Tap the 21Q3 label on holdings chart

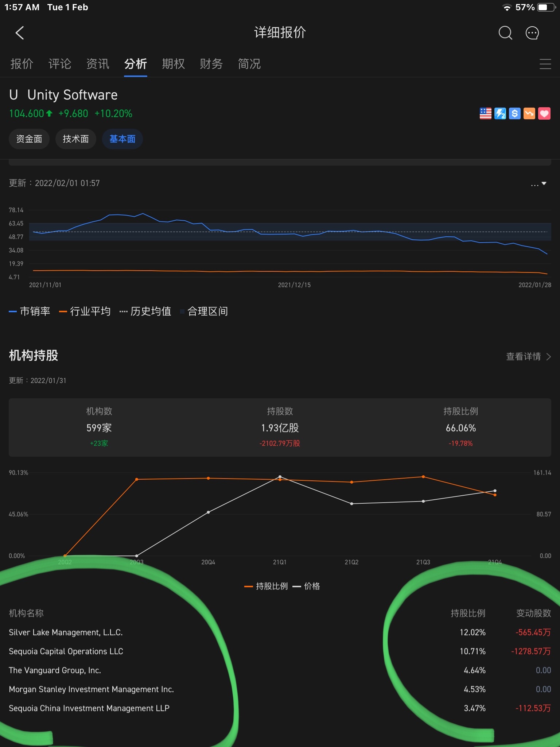pyautogui.click(x=423, y=562)
